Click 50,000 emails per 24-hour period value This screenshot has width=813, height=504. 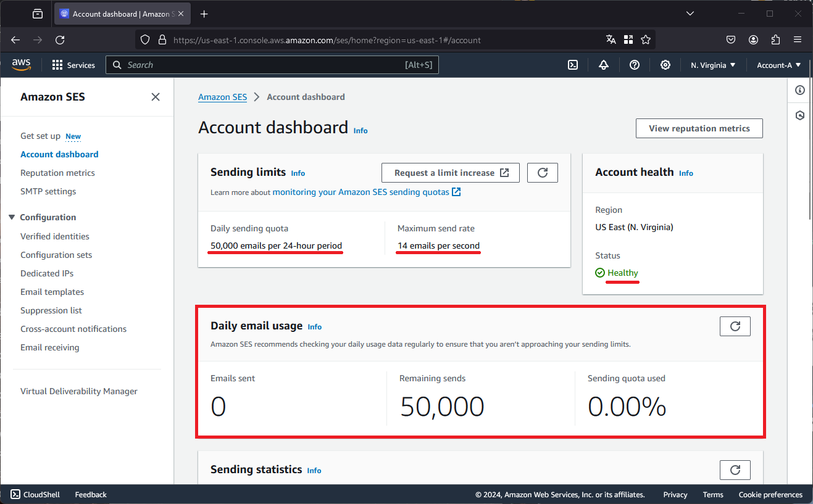276,246
